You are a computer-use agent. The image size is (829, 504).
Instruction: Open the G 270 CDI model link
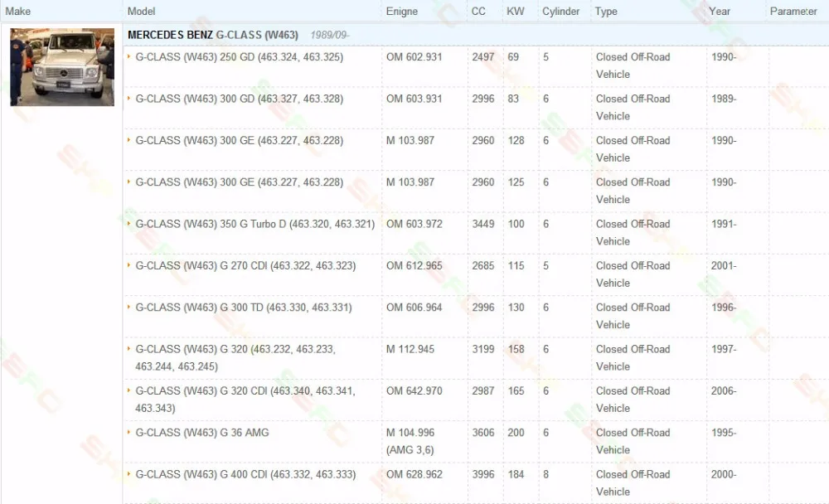click(245, 265)
